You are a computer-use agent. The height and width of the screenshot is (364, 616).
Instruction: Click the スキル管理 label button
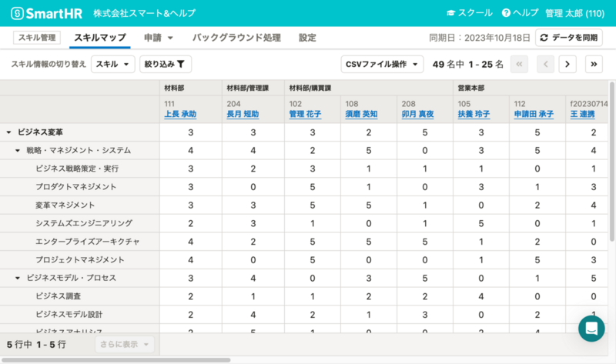point(37,38)
